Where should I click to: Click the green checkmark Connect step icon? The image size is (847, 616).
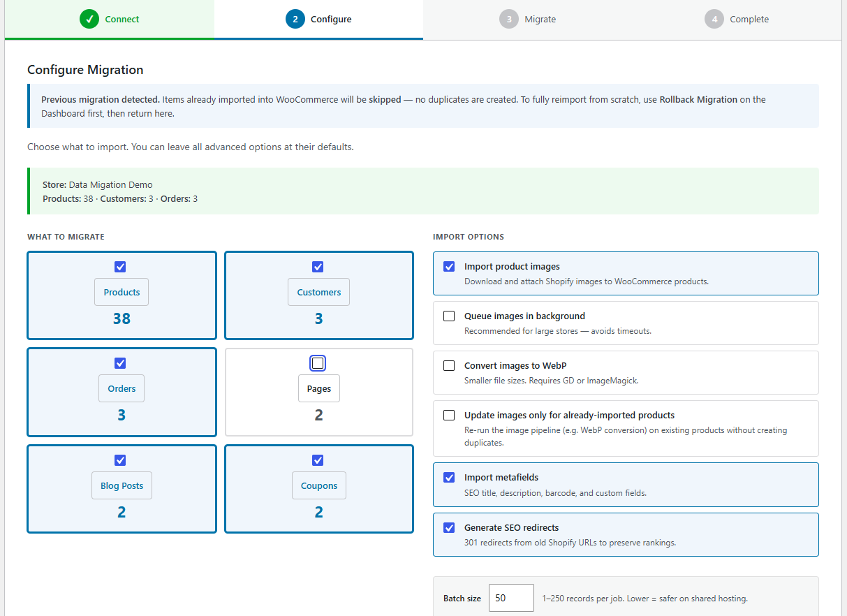pos(89,20)
